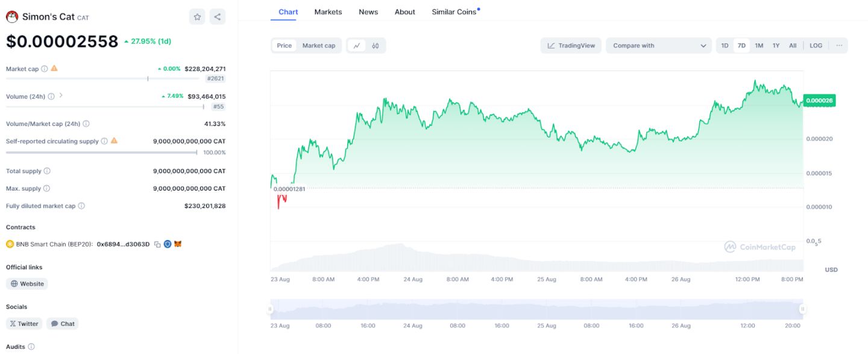The image size is (868, 354).
Task: Switch to the Similar Coins tab
Action: pyautogui.click(x=454, y=12)
